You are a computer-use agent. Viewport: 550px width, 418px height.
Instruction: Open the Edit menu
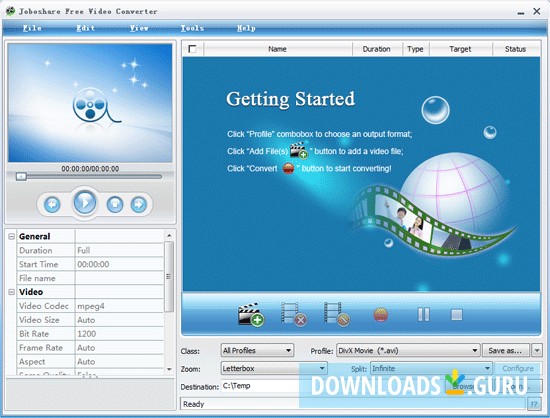86,28
